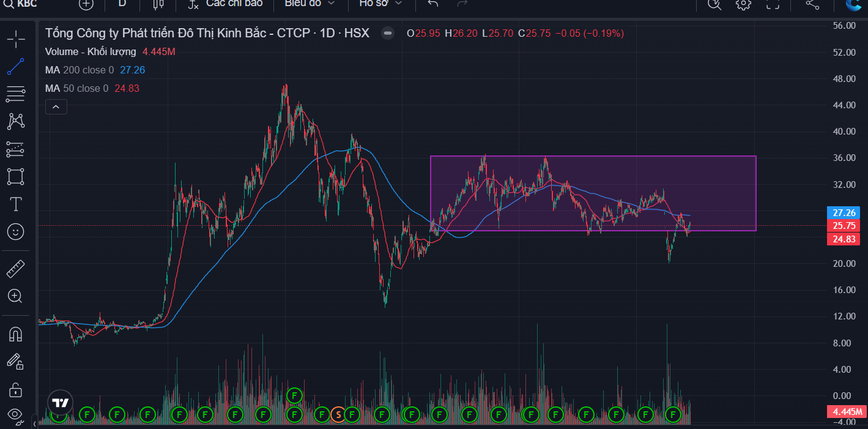The height and width of the screenshot is (429, 868).
Task: Select the rectangle shape tool
Action: point(16,176)
